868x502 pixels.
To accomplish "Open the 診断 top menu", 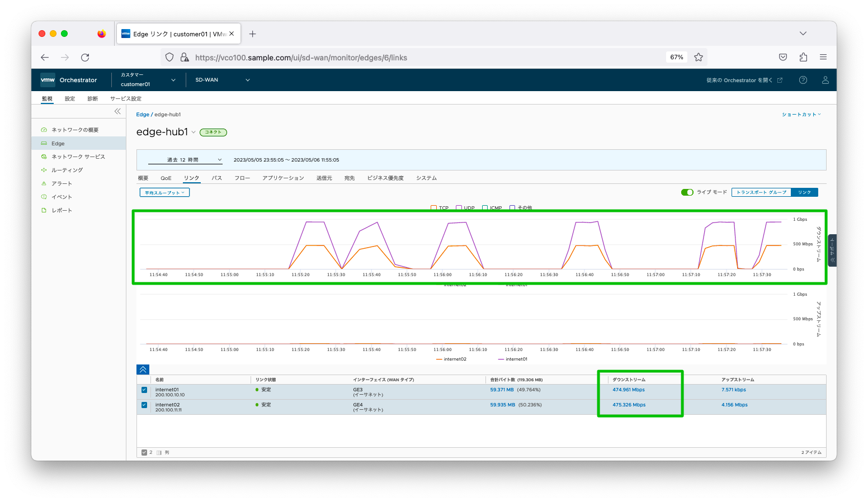I will tap(93, 98).
